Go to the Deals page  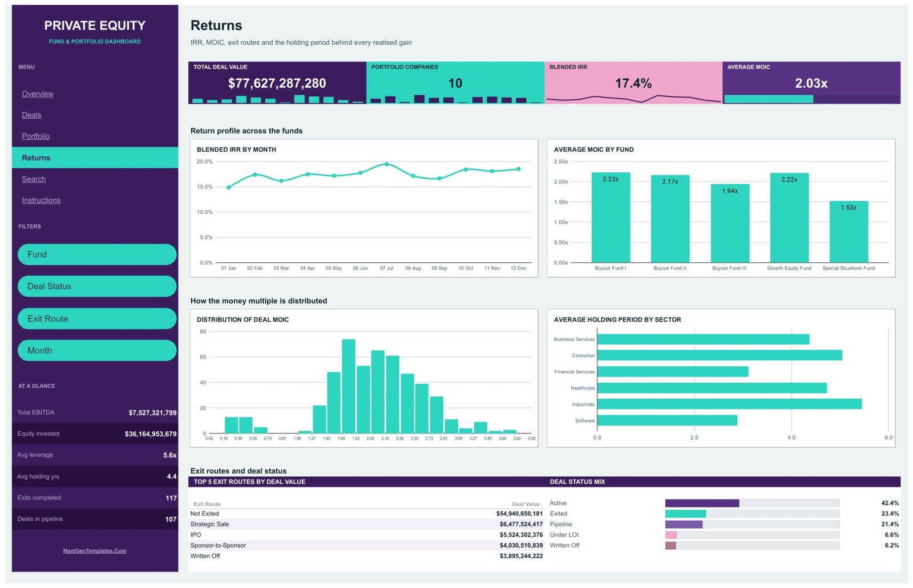point(31,115)
